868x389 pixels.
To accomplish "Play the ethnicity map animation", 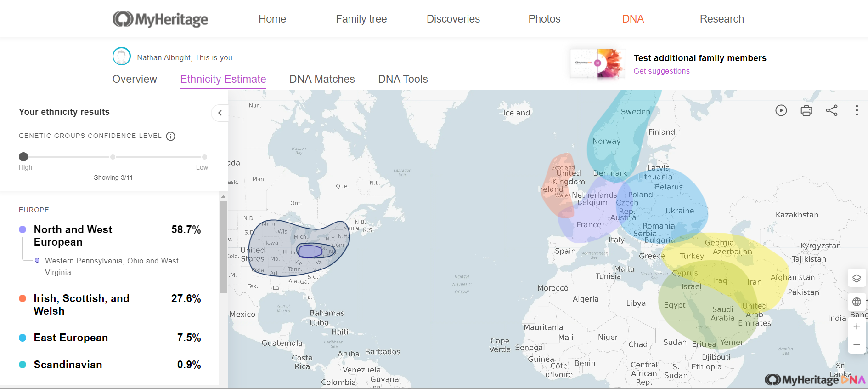I will click(781, 110).
